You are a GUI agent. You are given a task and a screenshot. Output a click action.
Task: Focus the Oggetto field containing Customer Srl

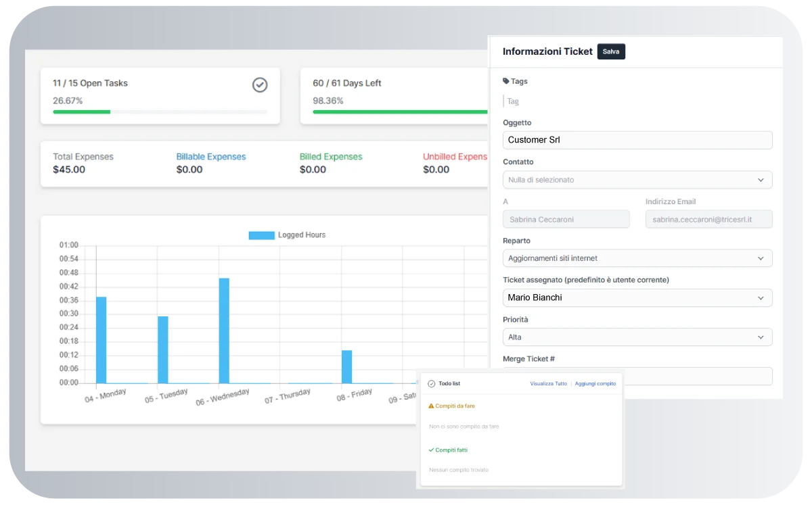[637, 140]
